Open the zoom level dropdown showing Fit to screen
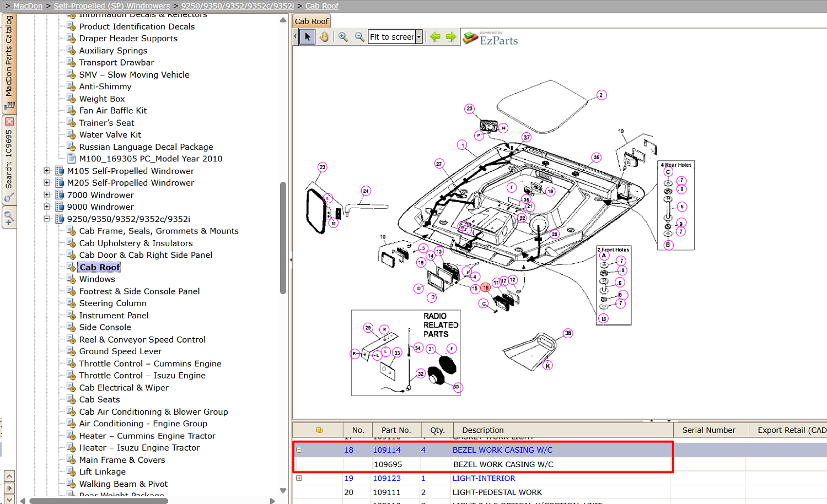The image size is (827, 504). tap(419, 37)
